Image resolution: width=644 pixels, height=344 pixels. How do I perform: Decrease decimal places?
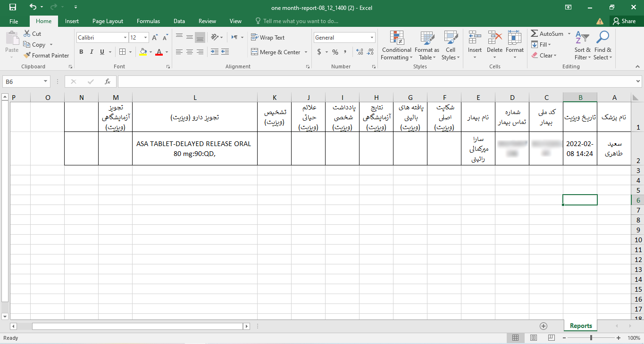[370, 52]
